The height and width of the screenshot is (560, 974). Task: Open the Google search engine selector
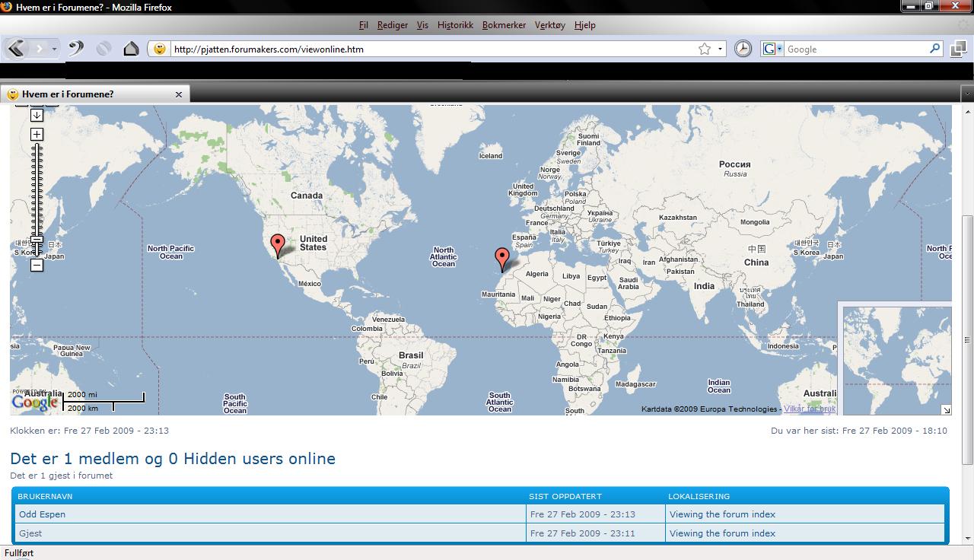pyautogui.click(x=772, y=49)
